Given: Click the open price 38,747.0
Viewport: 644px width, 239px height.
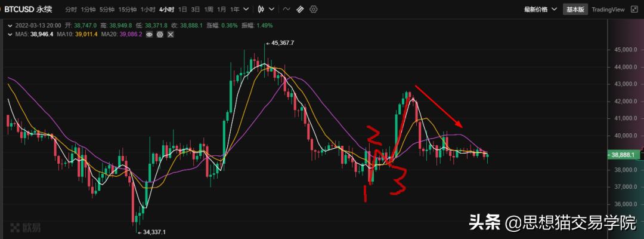Looking at the screenshot, I should (x=85, y=26).
